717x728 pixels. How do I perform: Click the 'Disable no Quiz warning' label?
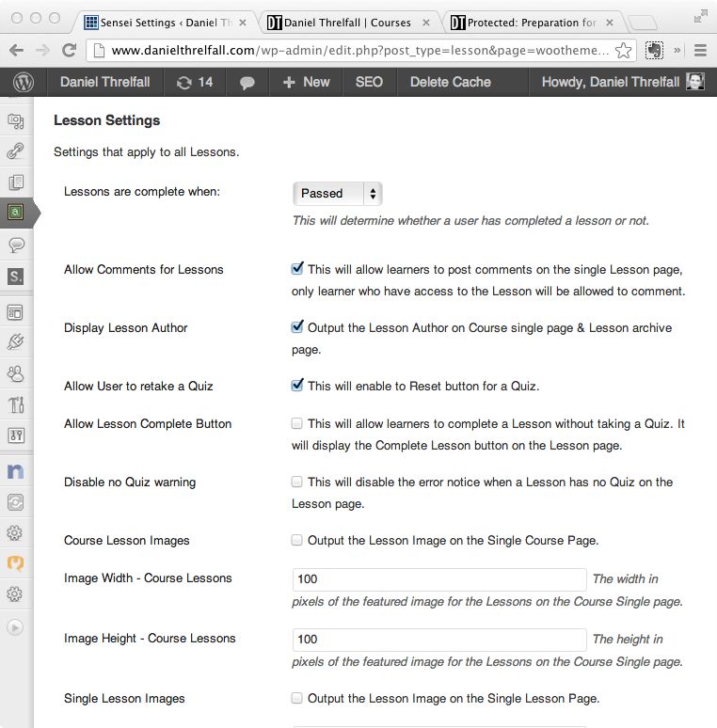[130, 482]
